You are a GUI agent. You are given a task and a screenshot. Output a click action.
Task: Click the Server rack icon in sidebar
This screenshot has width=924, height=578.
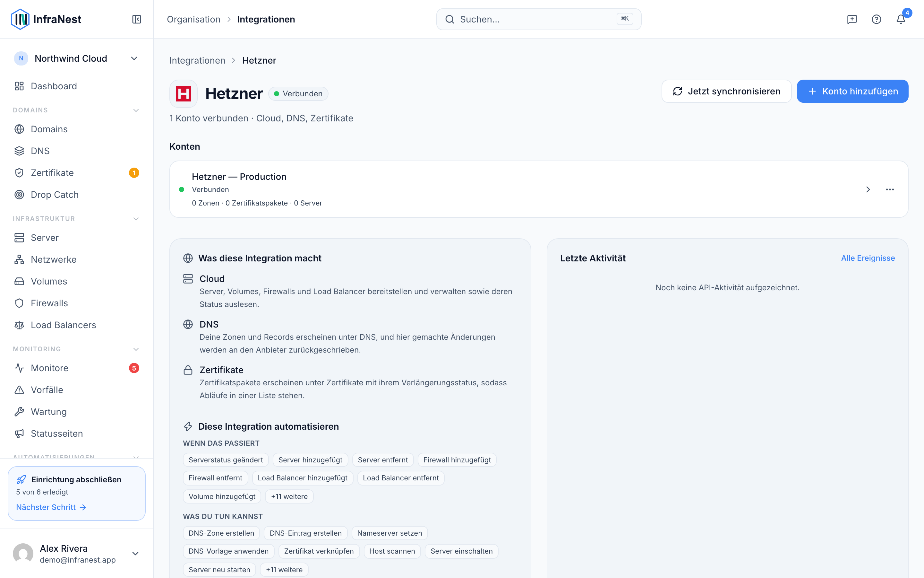pos(19,238)
